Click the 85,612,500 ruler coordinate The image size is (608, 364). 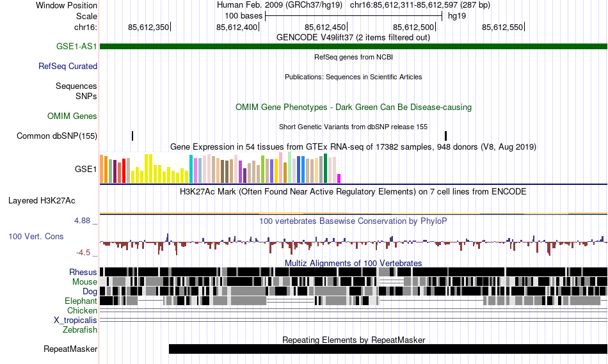click(413, 27)
